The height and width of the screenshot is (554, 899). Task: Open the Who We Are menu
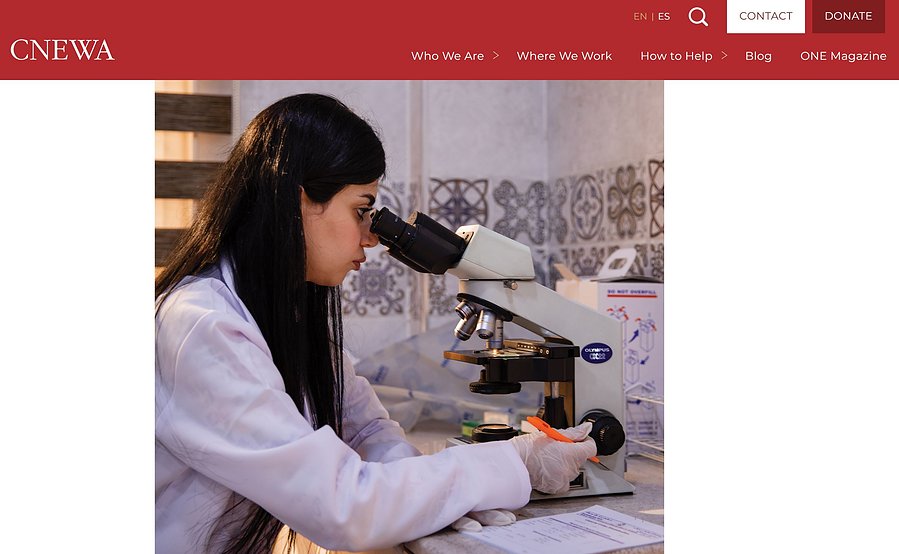click(x=447, y=56)
